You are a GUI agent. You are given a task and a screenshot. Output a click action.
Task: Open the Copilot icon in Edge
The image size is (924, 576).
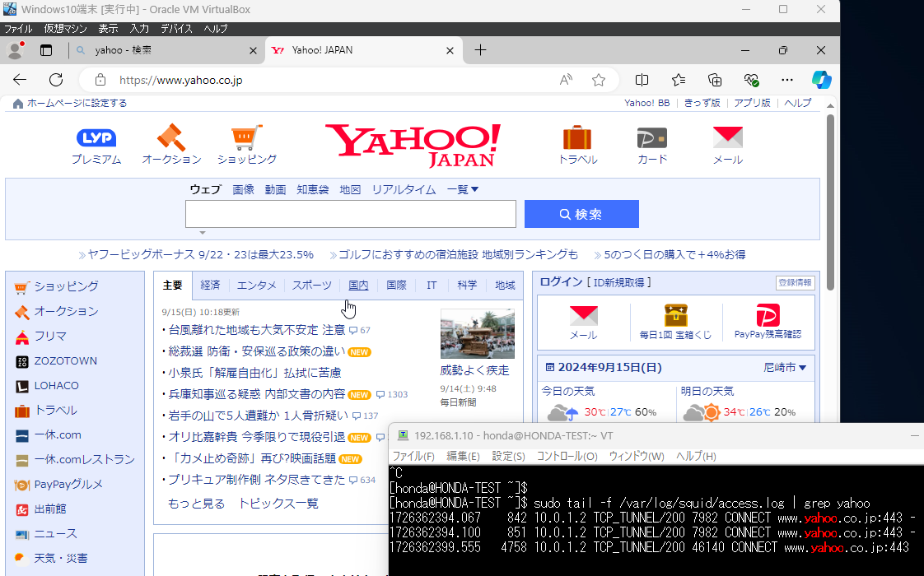point(821,80)
